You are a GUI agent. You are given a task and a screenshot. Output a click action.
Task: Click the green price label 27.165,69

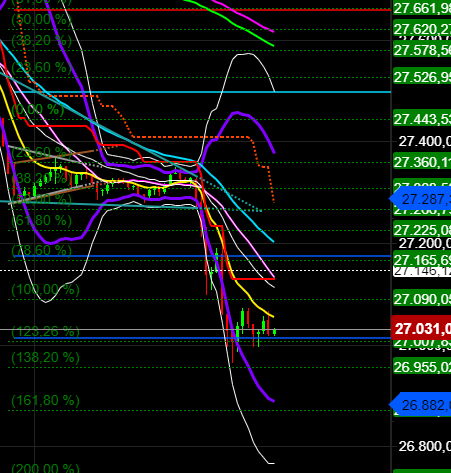pyautogui.click(x=422, y=259)
